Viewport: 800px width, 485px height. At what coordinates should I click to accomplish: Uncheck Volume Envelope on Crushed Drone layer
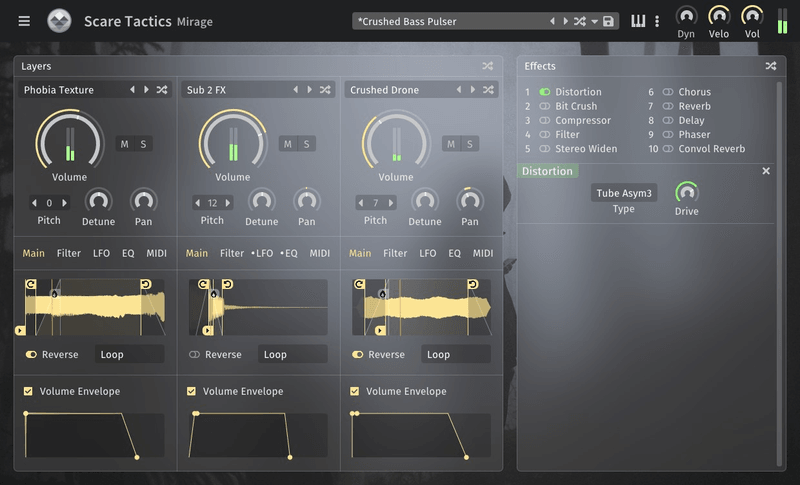pos(355,391)
